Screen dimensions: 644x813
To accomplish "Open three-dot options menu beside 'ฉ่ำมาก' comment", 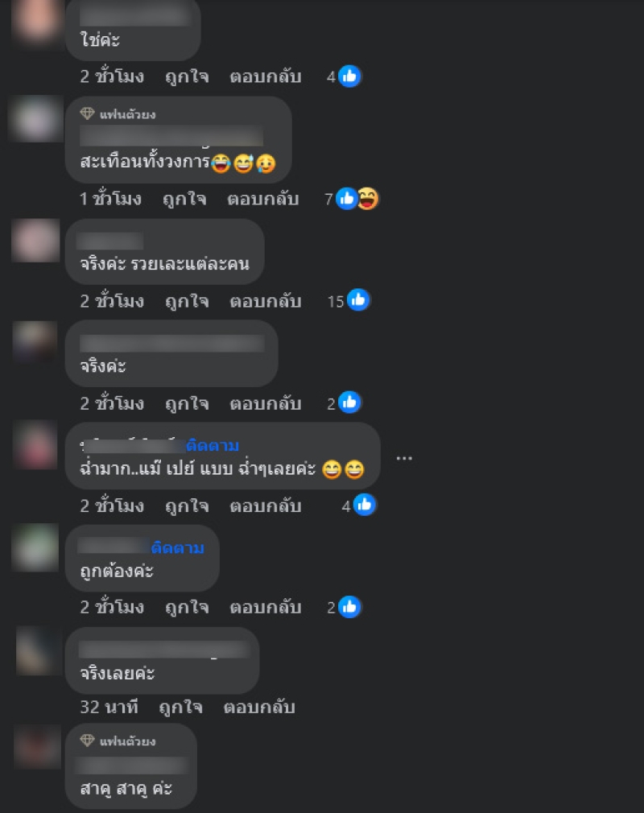I will tap(404, 458).
